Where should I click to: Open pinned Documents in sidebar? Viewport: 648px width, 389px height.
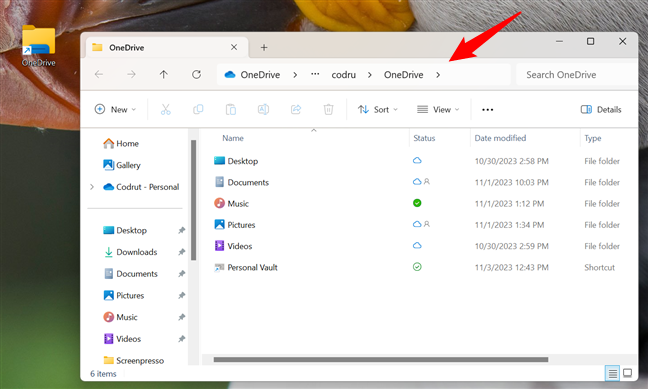[130, 274]
